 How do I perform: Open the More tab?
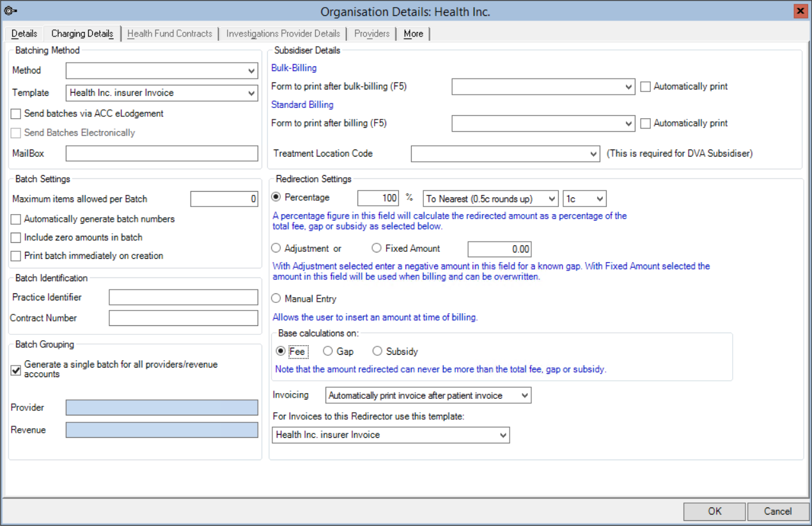coord(413,33)
